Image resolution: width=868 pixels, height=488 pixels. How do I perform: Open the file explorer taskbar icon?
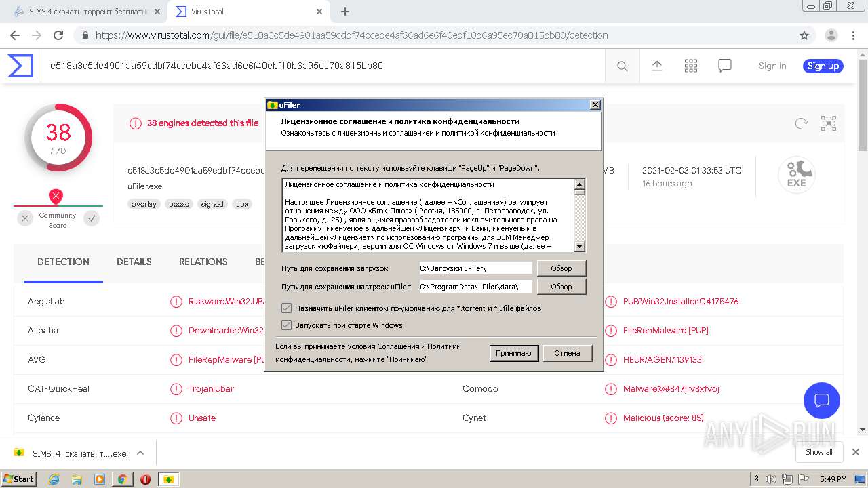coord(77,479)
